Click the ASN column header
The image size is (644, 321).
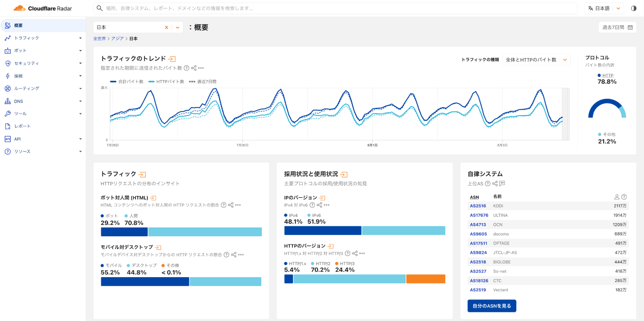pyautogui.click(x=474, y=197)
